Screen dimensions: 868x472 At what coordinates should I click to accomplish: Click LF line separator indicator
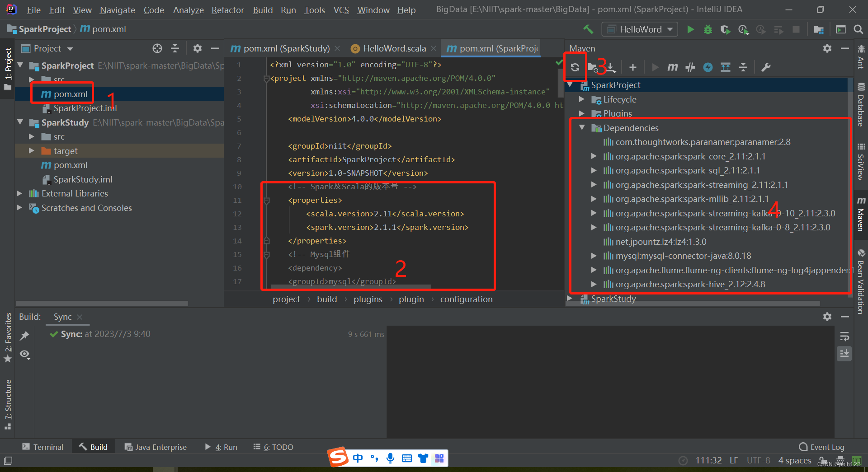pos(734,460)
